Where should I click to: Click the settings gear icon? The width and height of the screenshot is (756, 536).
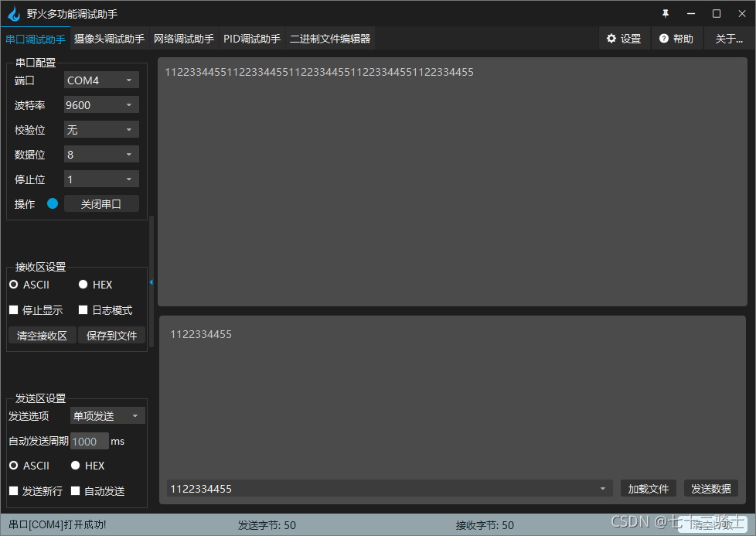point(611,39)
